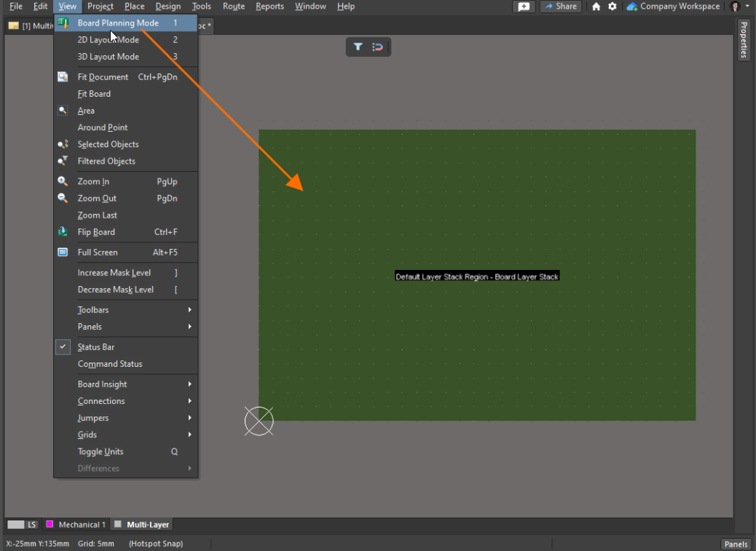Click the home icon in title bar

click(596, 7)
